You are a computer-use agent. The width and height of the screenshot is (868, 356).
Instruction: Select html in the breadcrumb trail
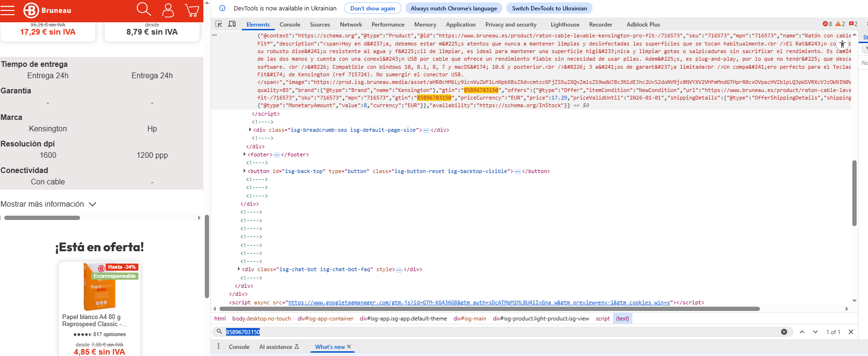[220, 319]
